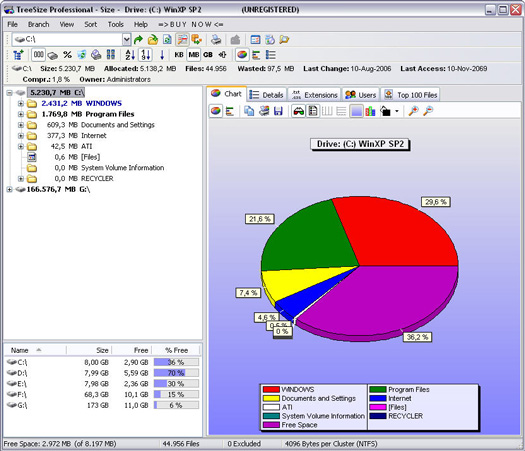Click pie chart icon in second toolbar

pyautogui.click(x=242, y=55)
